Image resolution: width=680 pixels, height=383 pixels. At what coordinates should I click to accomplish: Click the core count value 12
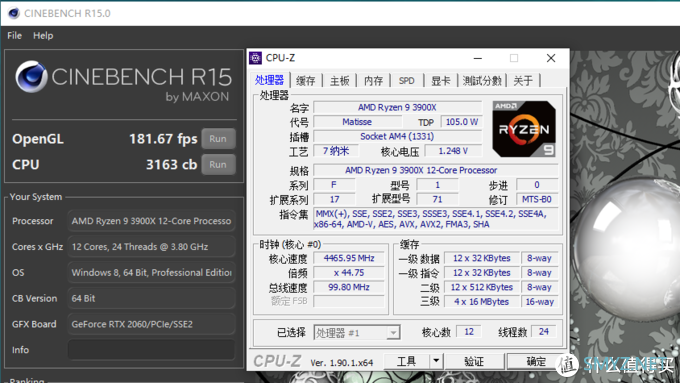(469, 332)
